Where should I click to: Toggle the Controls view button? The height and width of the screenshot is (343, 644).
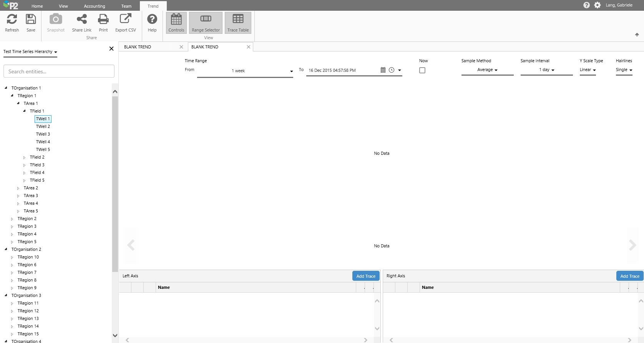[x=176, y=23]
